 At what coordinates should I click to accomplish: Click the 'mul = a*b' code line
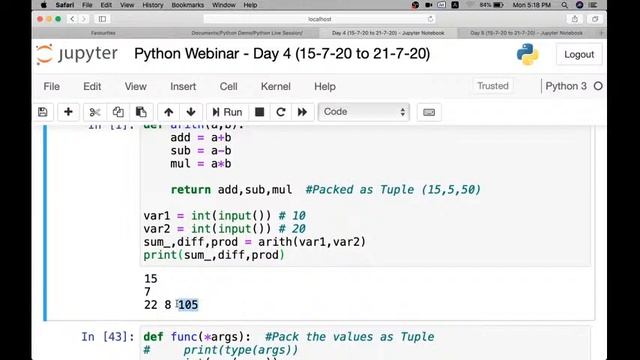tap(201, 164)
